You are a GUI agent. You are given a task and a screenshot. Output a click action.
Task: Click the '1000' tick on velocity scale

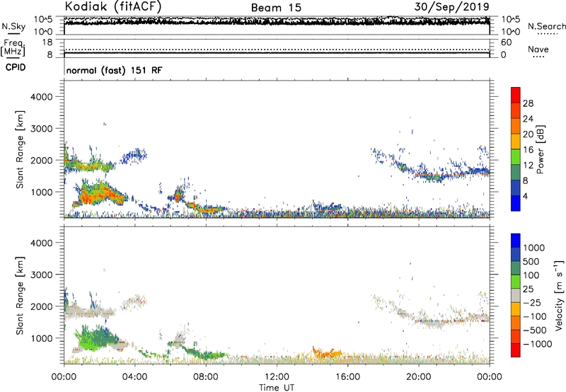click(x=534, y=248)
